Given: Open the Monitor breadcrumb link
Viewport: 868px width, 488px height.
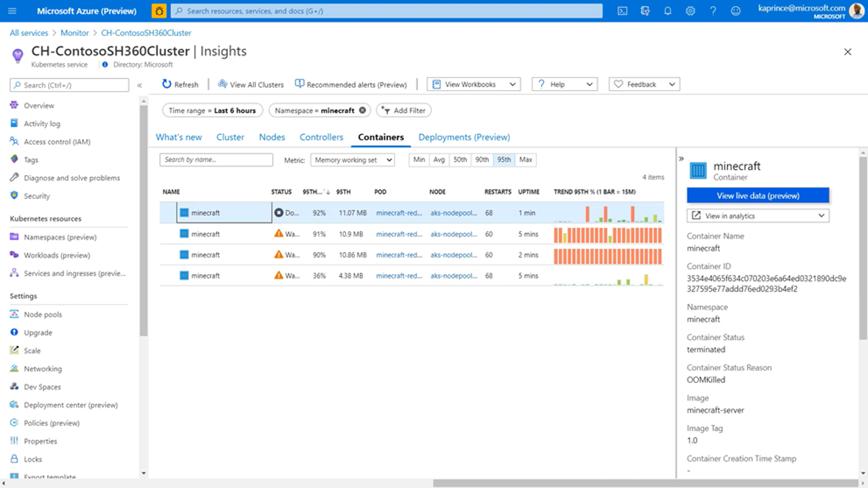Looking at the screenshot, I should coord(75,33).
